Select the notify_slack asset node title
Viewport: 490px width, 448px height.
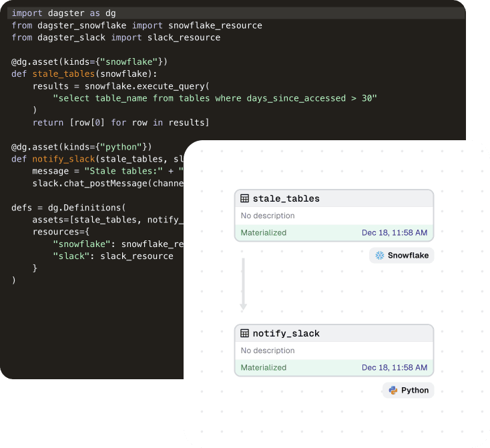286,333
